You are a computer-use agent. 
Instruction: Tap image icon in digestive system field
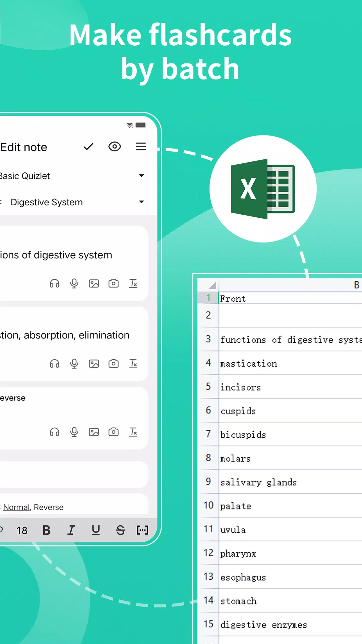click(94, 284)
